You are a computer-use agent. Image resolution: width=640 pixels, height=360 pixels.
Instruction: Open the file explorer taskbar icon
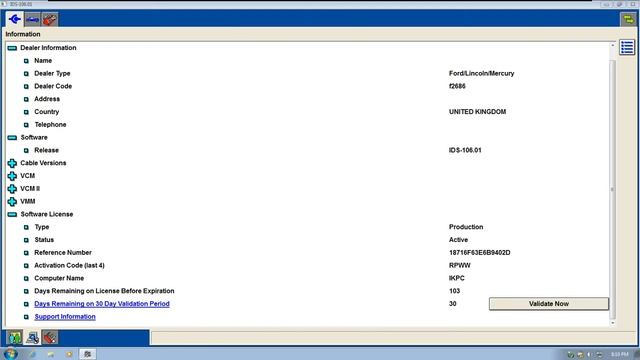(51, 354)
